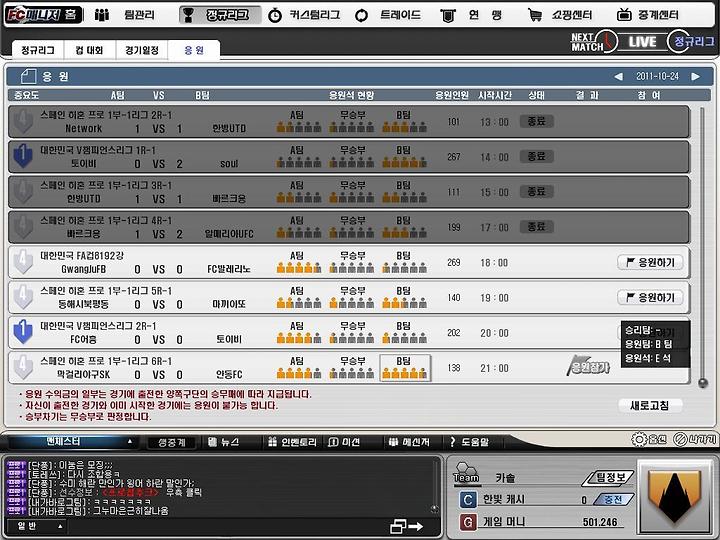This screenshot has width=720, height=540.
Task: Click importance shield 4 on 동해시빅평동 row
Action: pos(23,297)
